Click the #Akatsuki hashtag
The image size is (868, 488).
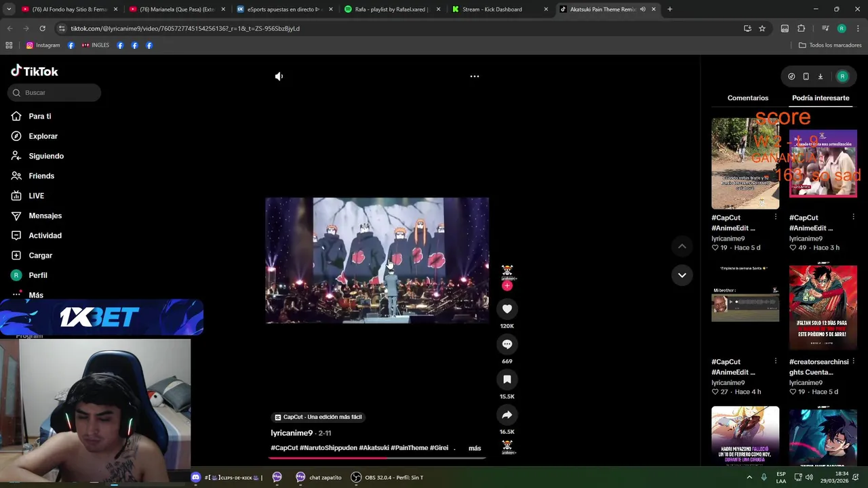374,448
